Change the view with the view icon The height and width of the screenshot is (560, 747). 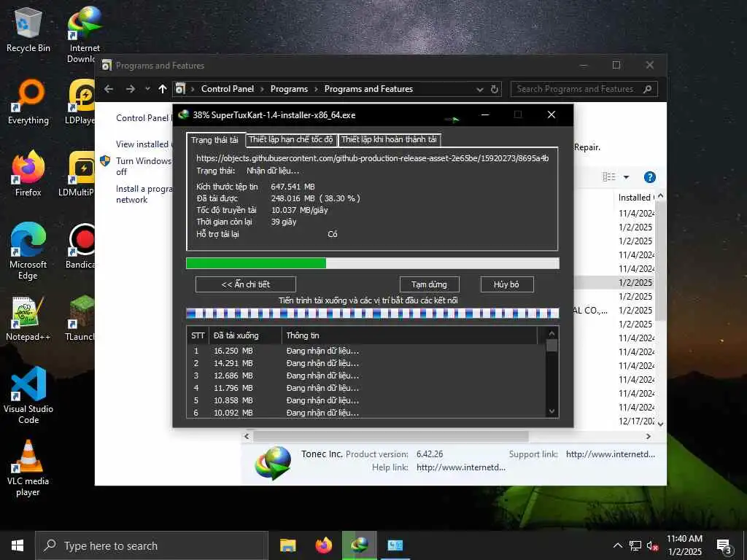coord(609,177)
